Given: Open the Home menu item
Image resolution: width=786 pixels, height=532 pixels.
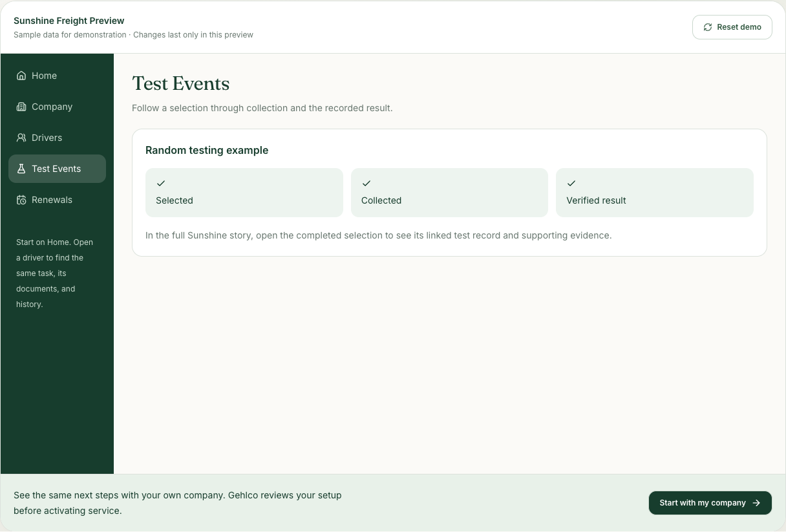Looking at the screenshot, I should pos(57,76).
